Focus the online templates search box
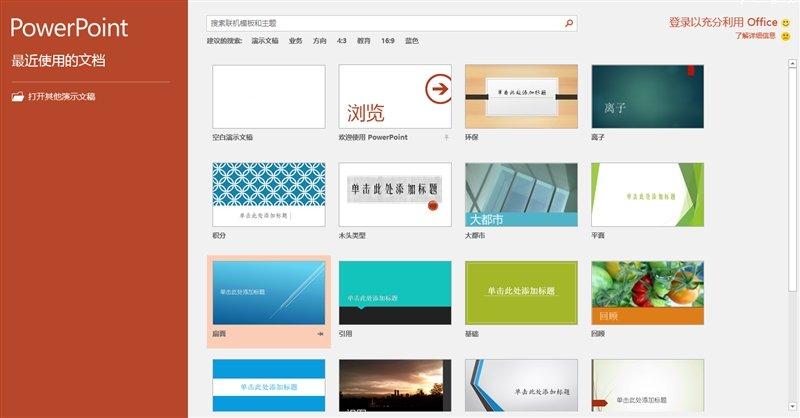 click(x=391, y=23)
